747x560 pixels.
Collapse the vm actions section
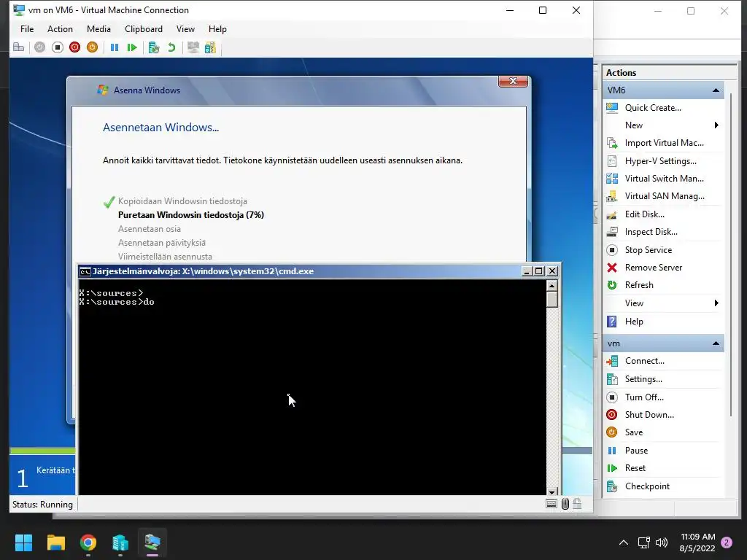(716, 343)
